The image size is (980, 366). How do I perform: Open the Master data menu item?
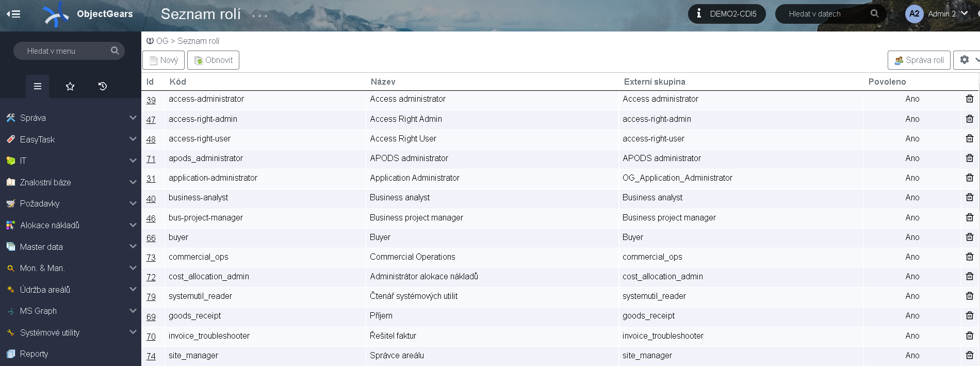coord(41,247)
